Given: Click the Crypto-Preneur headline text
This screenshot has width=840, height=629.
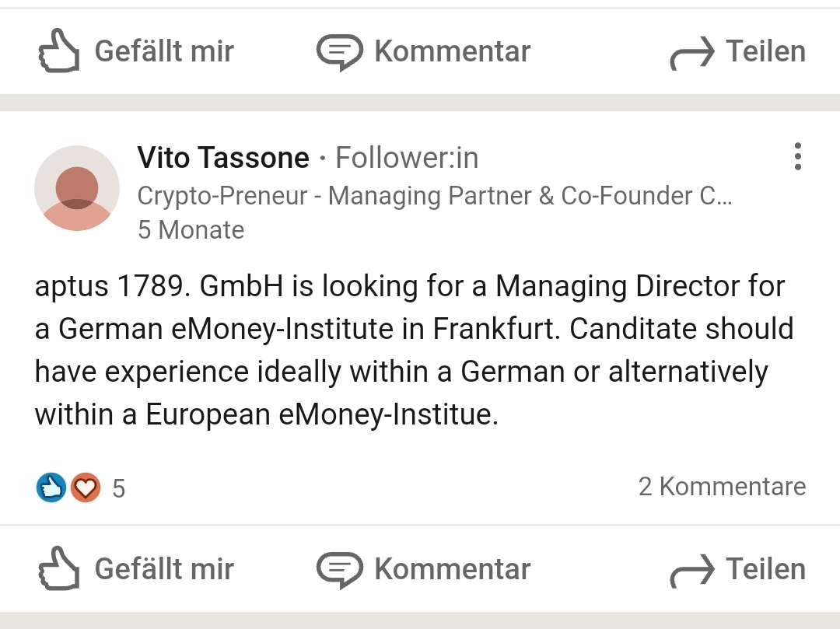Looking at the screenshot, I should point(434,195).
